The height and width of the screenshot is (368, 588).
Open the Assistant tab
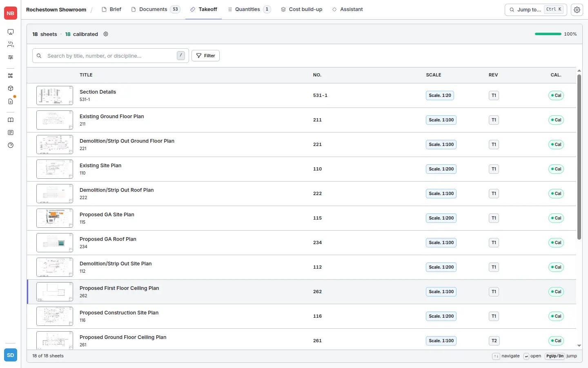(x=347, y=9)
